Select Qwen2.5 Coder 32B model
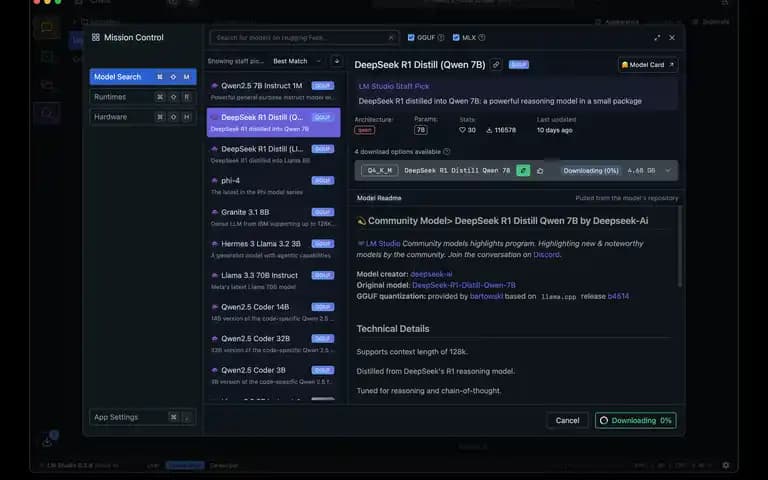 (273, 343)
